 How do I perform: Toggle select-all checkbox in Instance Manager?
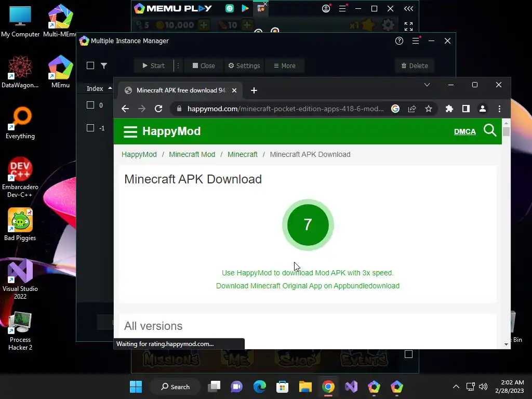point(90,65)
